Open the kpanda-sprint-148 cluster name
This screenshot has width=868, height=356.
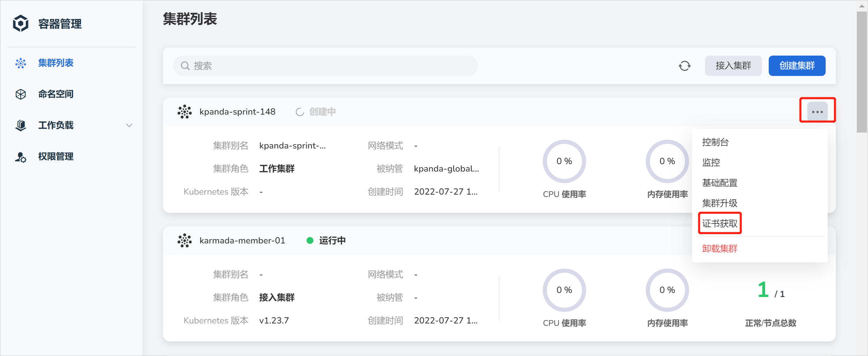[x=237, y=112]
